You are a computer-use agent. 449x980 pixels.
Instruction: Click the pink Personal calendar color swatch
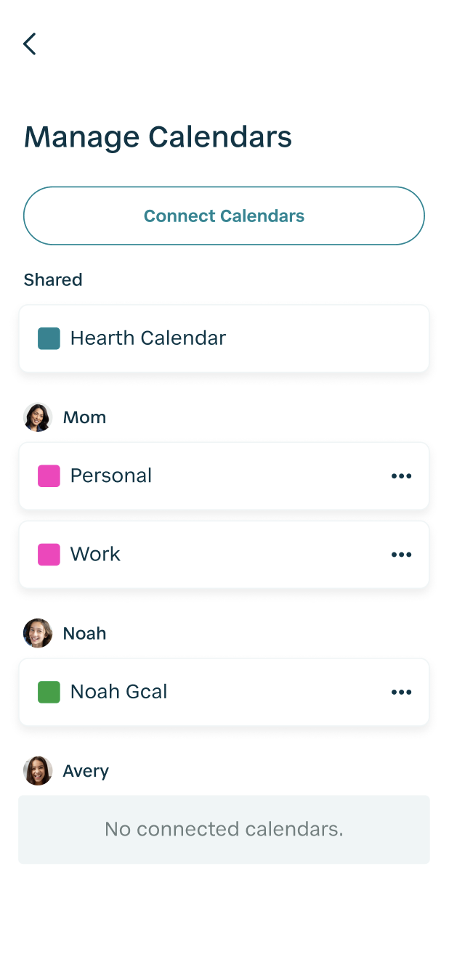49,476
